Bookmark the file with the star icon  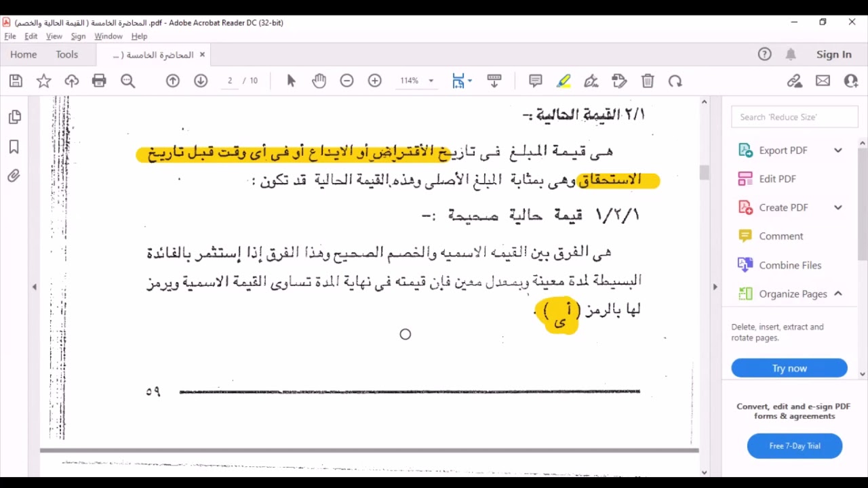pyautogui.click(x=43, y=81)
